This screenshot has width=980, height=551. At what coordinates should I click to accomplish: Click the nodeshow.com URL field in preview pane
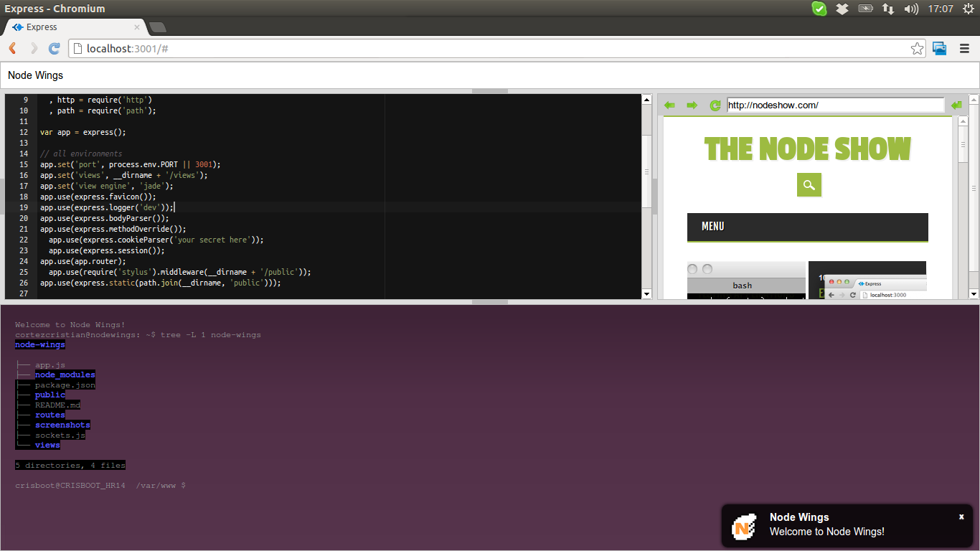(836, 105)
